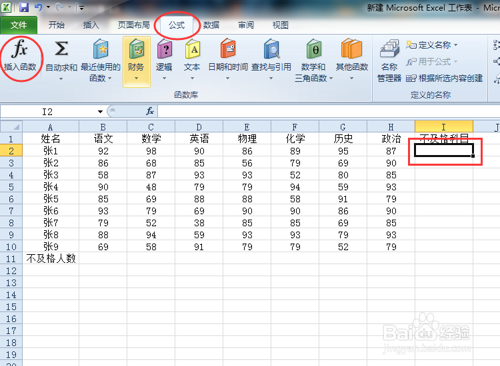Select the 张1 name cell
Screen dimensions: 500x366
[x=51, y=151]
